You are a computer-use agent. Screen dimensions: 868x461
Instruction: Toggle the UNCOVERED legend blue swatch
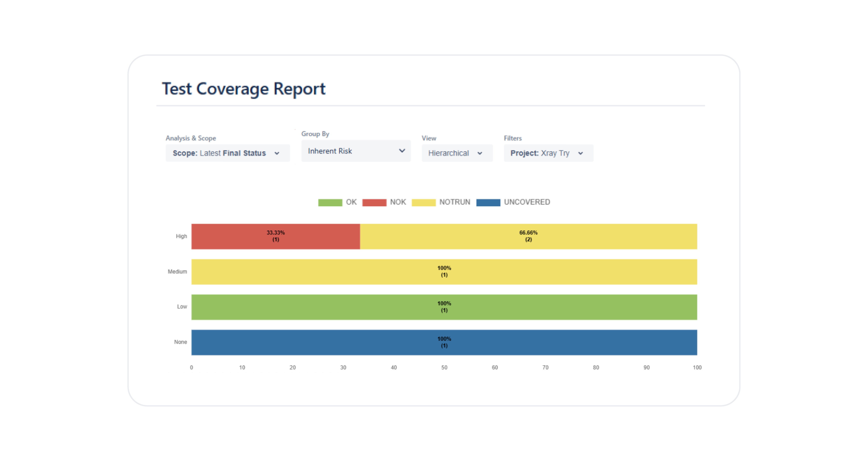point(488,202)
